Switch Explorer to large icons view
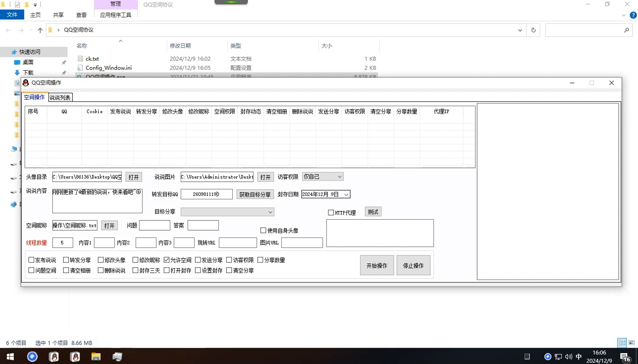The width and height of the screenshot is (638, 364). click(632, 343)
